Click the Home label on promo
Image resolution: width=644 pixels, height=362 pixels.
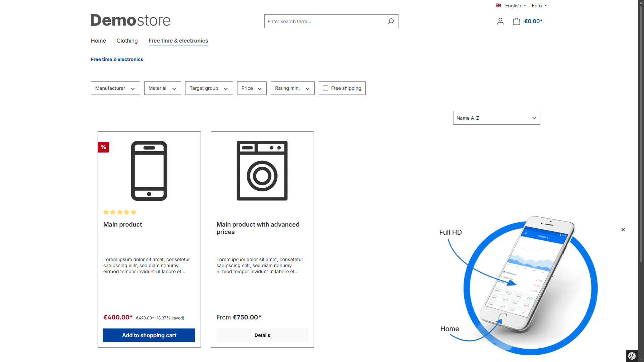pyautogui.click(x=450, y=329)
